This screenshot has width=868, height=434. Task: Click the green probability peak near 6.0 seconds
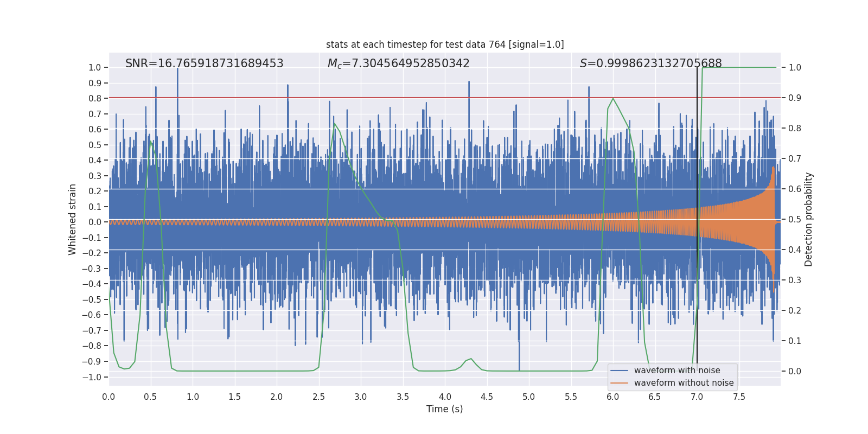click(613, 99)
